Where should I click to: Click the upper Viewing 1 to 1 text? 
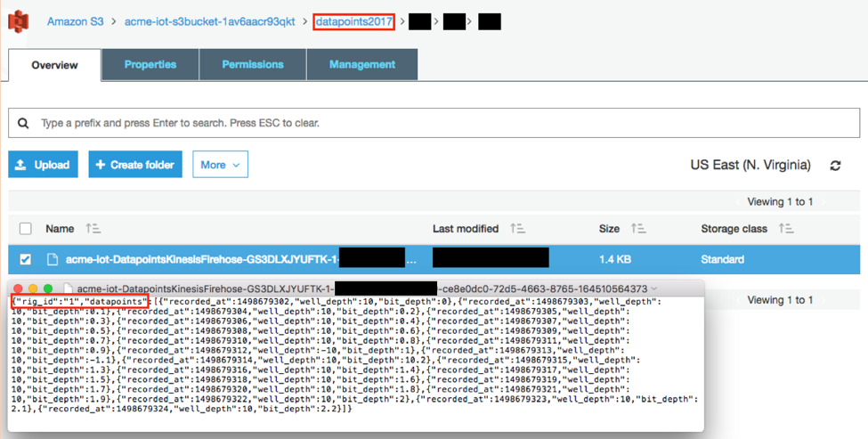(x=780, y=201)
